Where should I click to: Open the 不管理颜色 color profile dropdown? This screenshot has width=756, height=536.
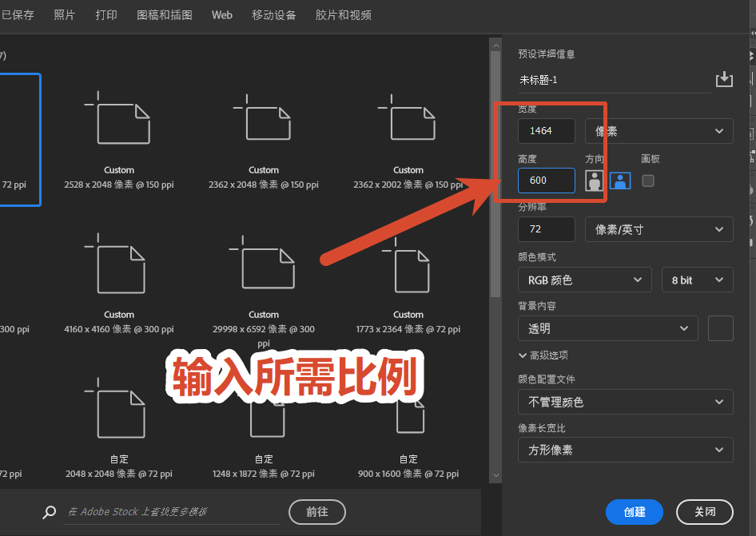pyautogui.click(x=626, y=402)
